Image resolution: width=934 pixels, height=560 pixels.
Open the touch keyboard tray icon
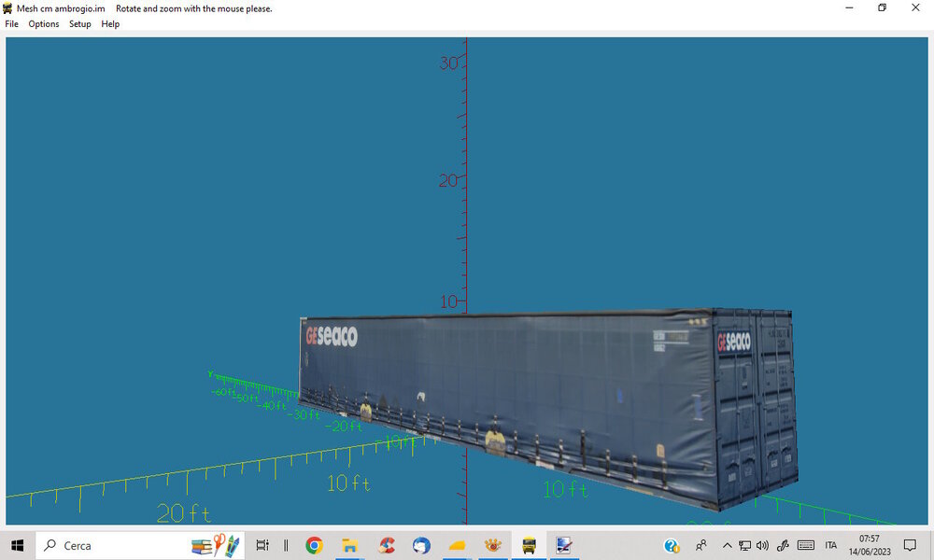point(806,545)
